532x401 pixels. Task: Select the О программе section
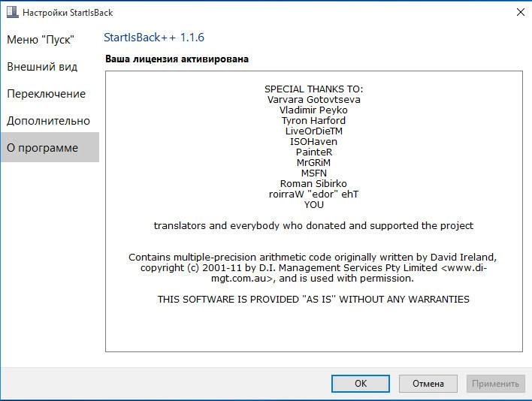pyautogui.click(x=50, y=147)
